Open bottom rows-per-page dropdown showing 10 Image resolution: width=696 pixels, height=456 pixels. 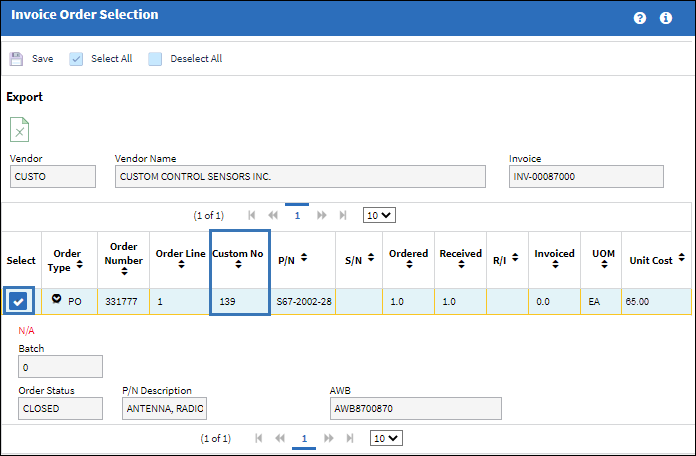386,438
